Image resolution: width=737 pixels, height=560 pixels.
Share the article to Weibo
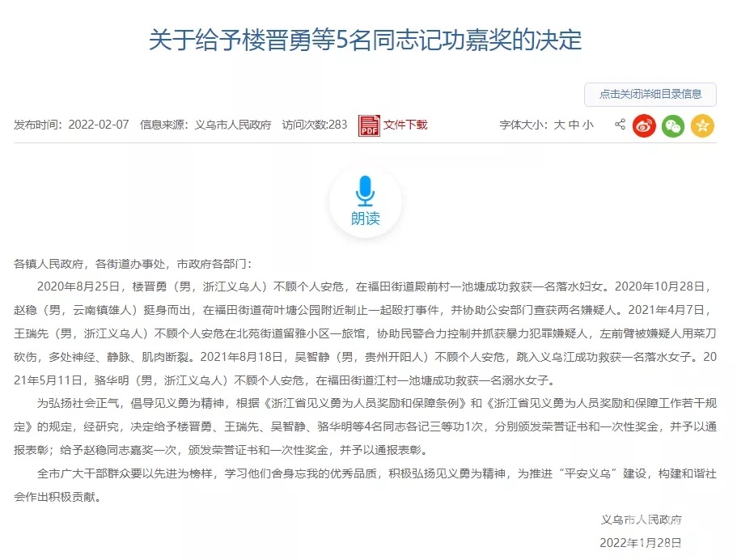pos(644,125)
